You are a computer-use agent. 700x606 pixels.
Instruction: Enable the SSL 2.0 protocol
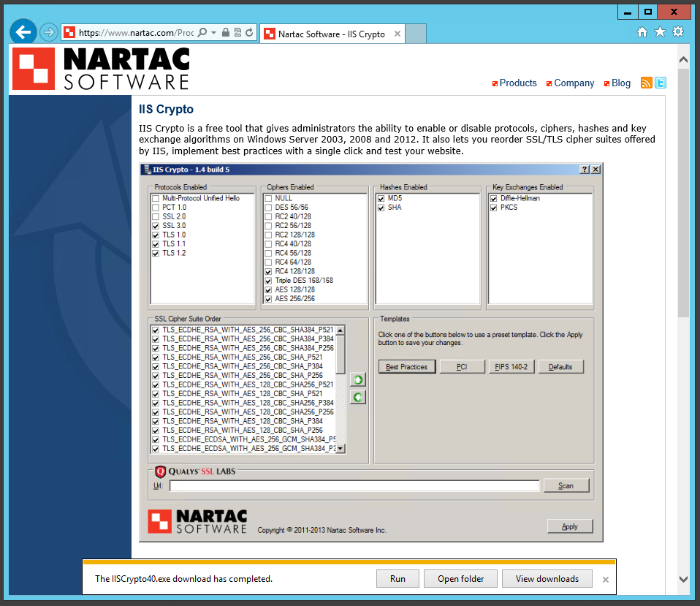click(156, 216)
